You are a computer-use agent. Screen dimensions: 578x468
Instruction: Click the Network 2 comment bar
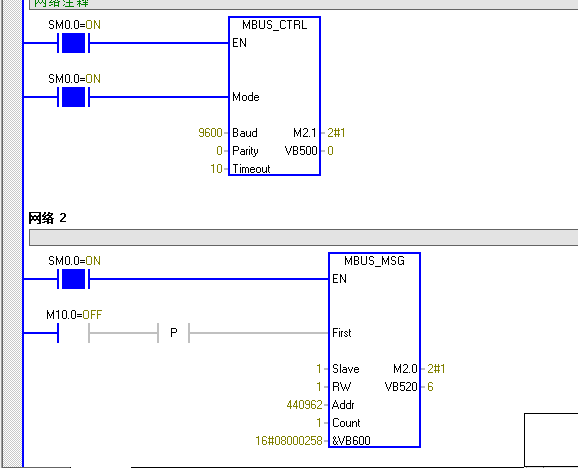click(x=303, y=237)
